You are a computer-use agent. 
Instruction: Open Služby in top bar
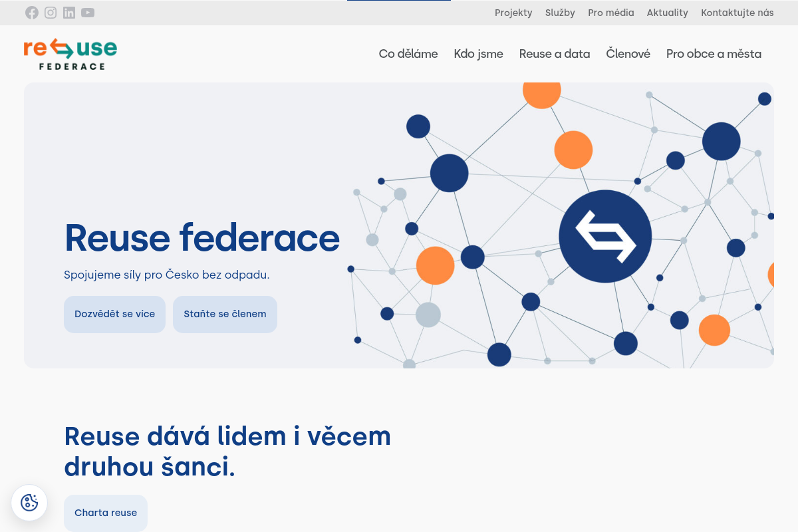tap(560, 13)
